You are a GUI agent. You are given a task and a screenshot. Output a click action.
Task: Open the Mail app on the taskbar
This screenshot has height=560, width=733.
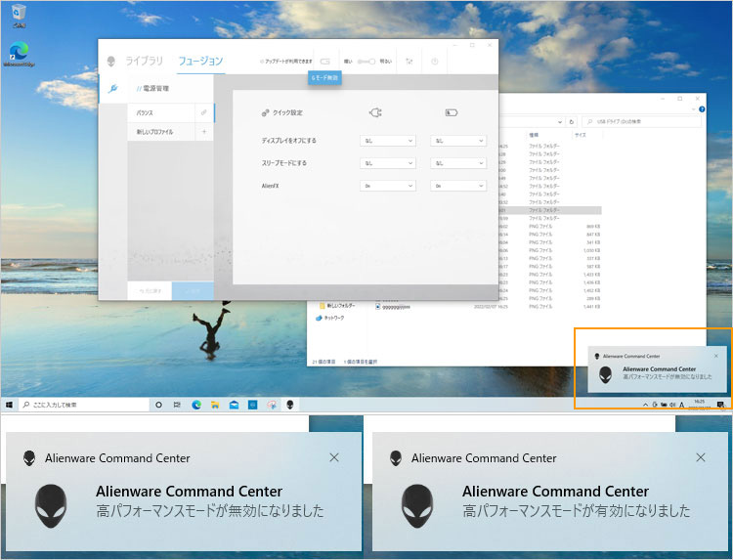pyautogui.click(x=234, y=405)
